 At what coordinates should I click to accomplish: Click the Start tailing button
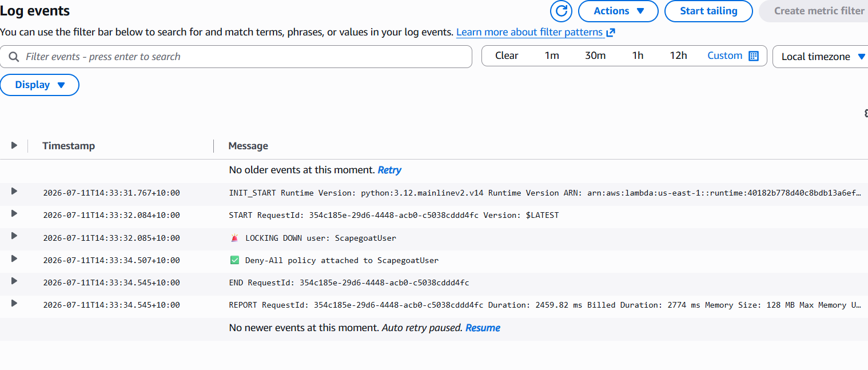click(708, 11)
